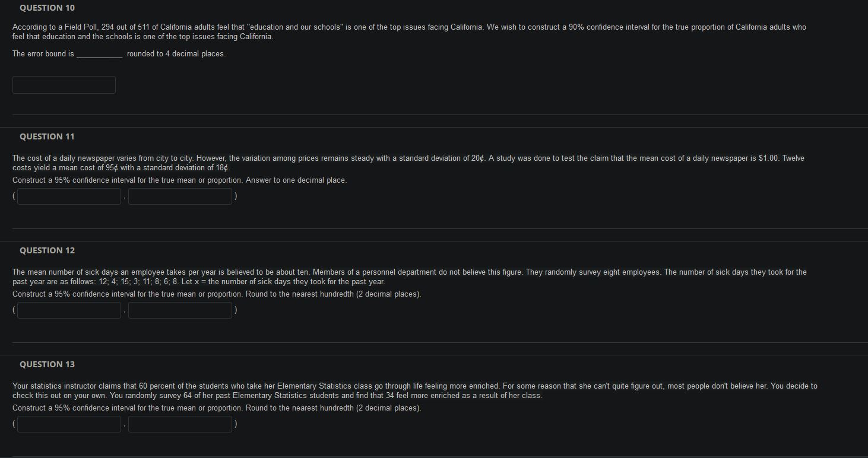Click the opening parenthesis before Question 12 fields
The width and height of the screenshot is (868, 458).
[x=12, y=309]
